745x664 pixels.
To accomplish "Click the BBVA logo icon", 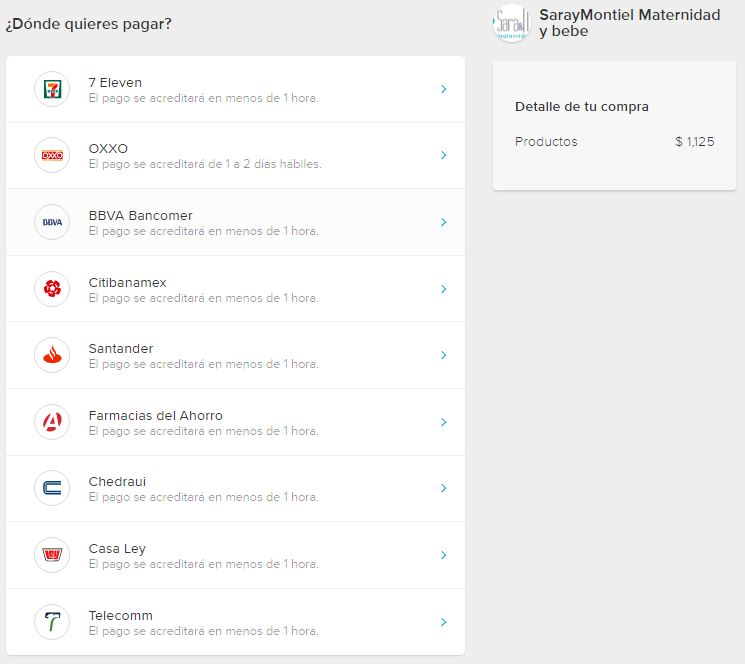I will click(52, 222).
